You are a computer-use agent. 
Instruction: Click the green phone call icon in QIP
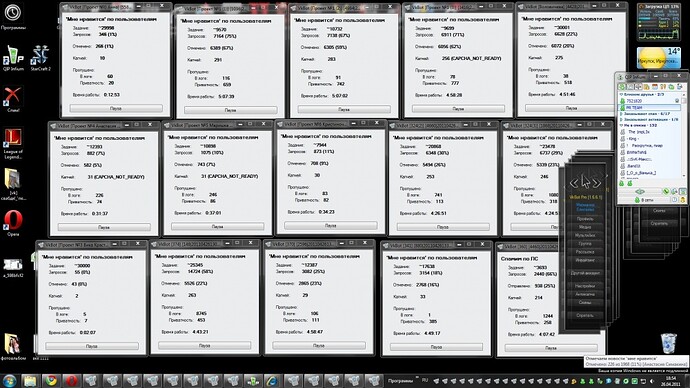coord(666,191)
